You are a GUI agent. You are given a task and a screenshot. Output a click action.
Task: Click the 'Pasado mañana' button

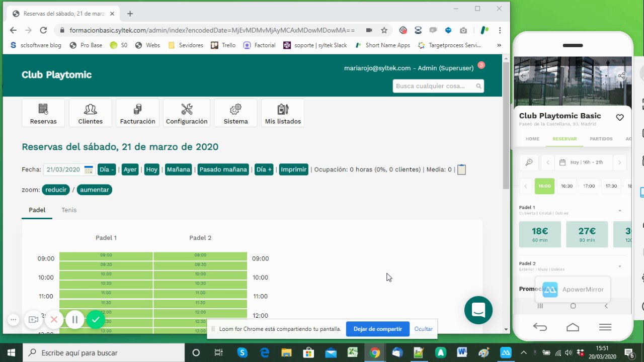[x=223, y=169]
